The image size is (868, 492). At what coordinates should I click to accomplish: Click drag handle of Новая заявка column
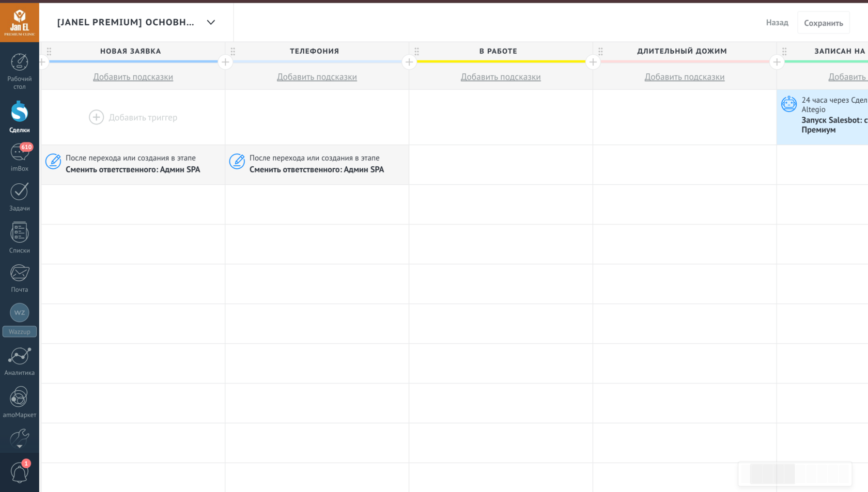pos(49,51)
